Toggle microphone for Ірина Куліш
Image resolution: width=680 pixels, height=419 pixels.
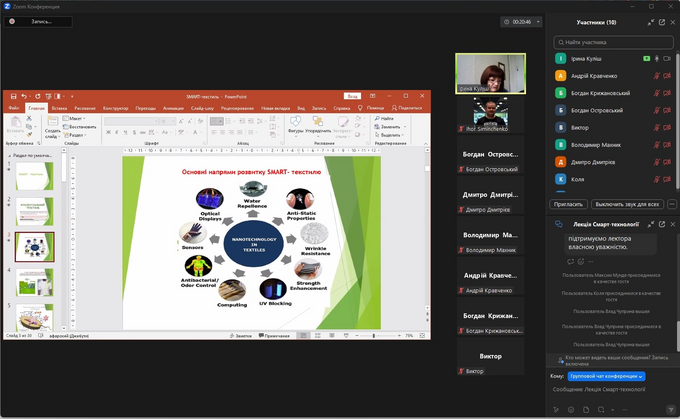point(656,59)
